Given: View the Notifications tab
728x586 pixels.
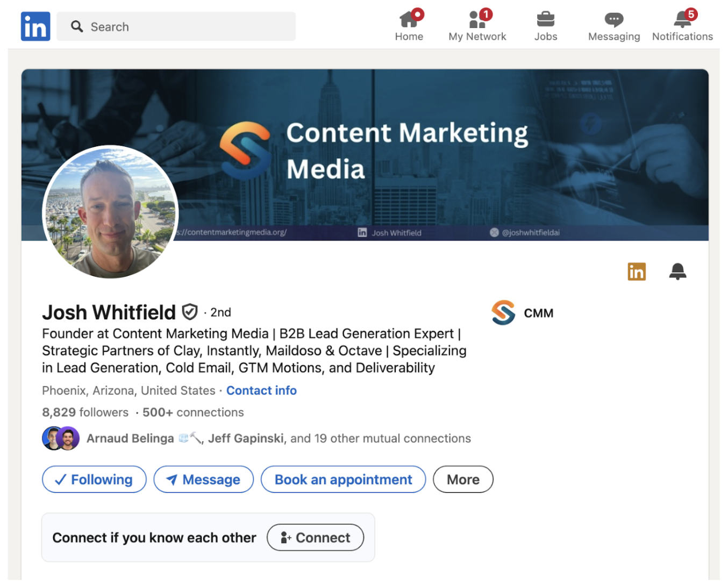Looking at the screenshot, I should coord(682,26).
